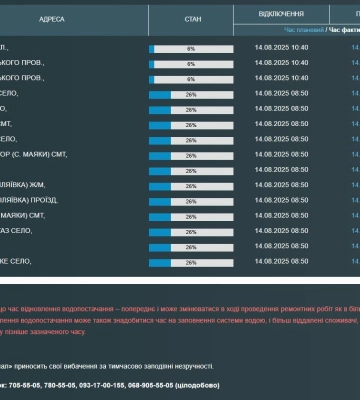Click the 6% progress bar in the 'Л.,' row

191,49
